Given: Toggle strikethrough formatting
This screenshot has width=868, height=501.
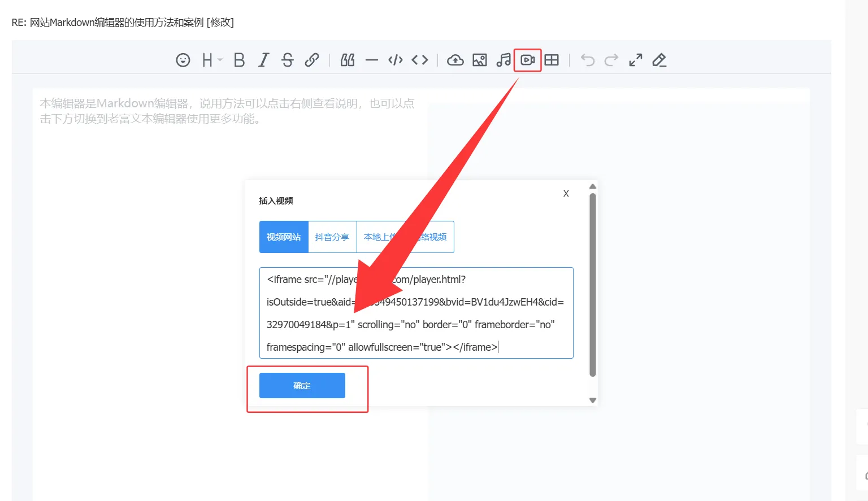Looking at the screenshot, I should click(287, 60).
